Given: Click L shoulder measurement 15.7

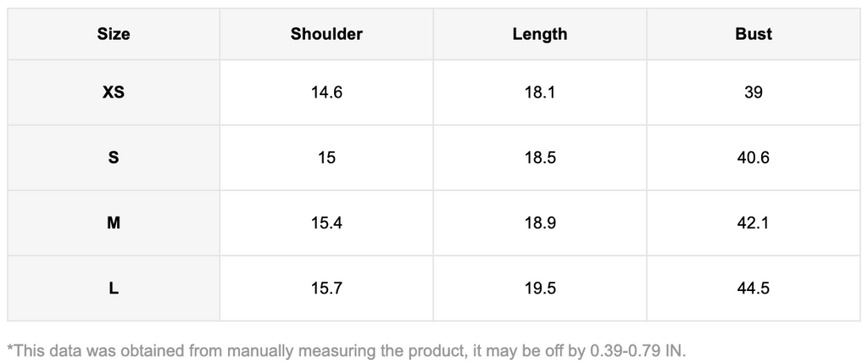Looking at the screenshot, I should click(326, 288).
